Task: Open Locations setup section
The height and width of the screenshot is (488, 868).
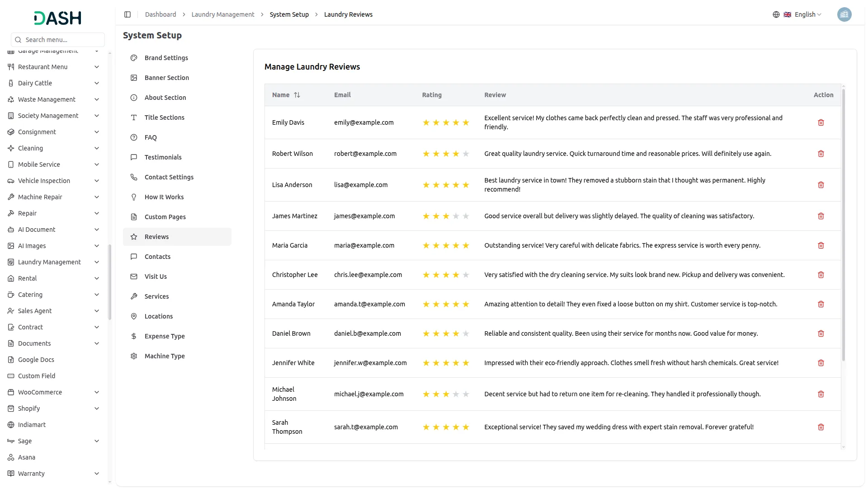Action: pyautogui.click(x=177, y=316)
